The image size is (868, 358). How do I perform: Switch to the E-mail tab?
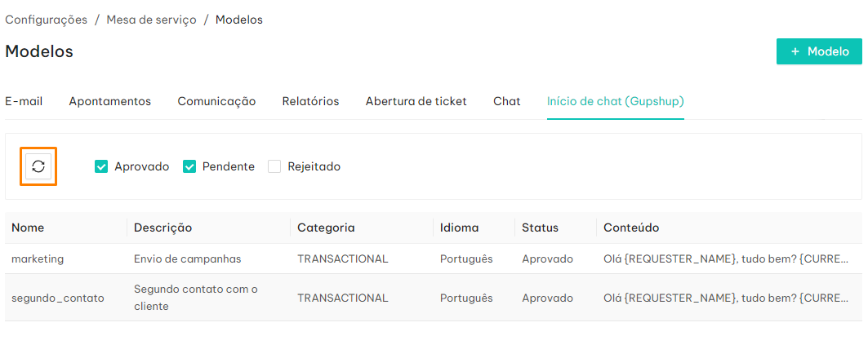pos(24,102)
